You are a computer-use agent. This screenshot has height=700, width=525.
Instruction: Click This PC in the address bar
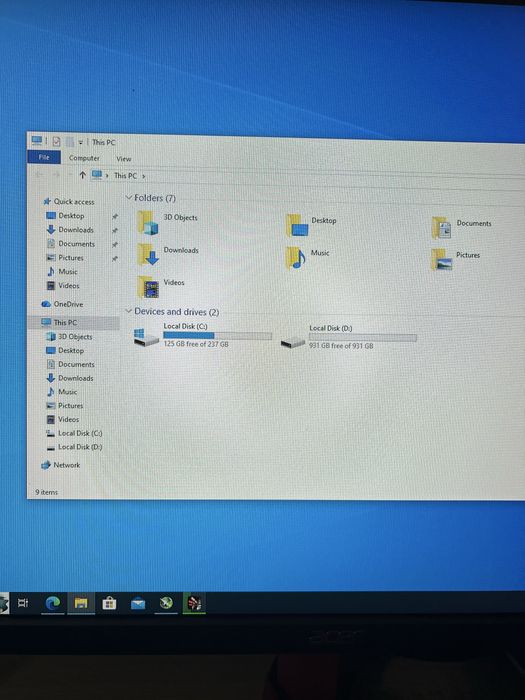pos(125,176)
